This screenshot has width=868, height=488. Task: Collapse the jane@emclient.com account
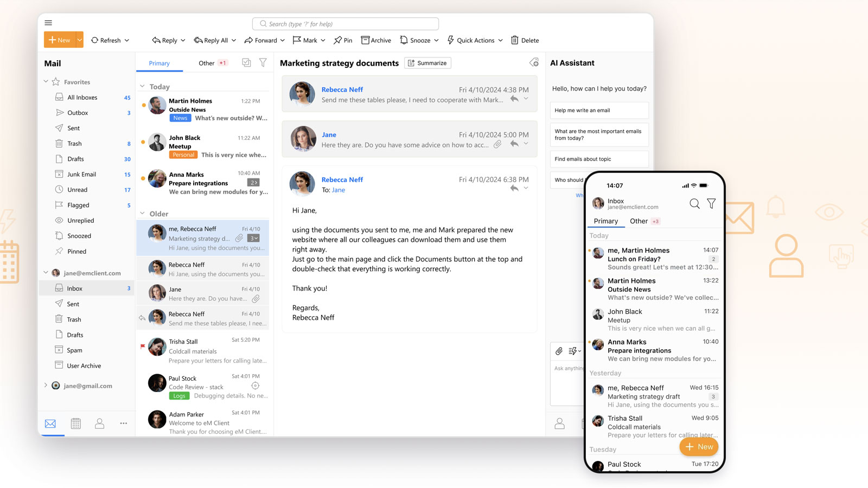click(46, 272)
